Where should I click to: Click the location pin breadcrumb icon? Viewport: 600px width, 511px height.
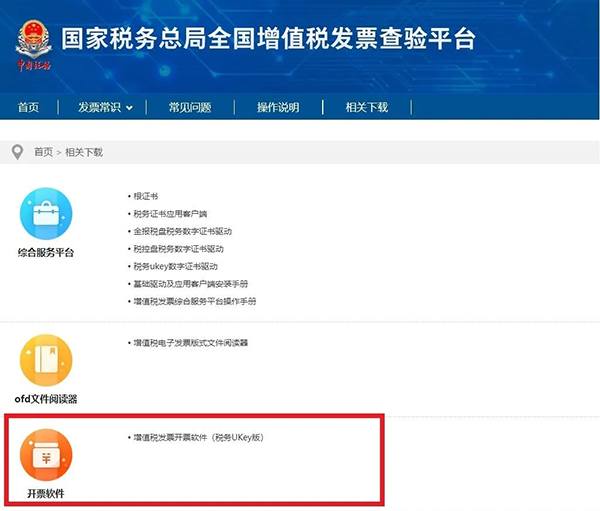17,152
